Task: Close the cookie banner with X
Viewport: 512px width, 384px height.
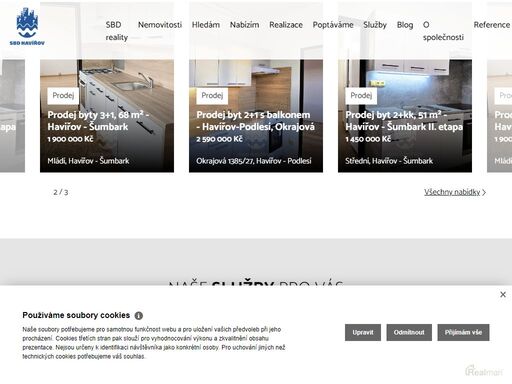Action: point(503,294)
